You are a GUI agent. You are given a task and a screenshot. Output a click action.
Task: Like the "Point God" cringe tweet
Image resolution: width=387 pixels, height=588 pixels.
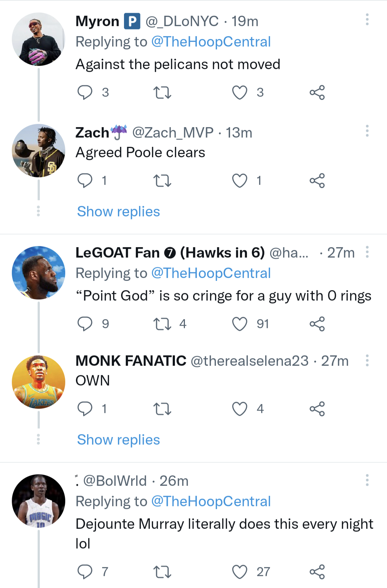pyautogui.click(x=240, y=324)
